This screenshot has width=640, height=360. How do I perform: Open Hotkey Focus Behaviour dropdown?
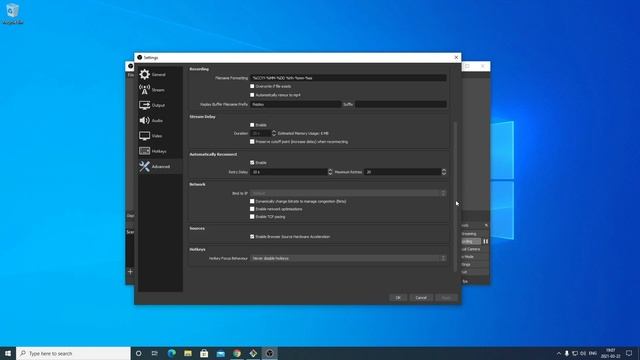tap(348, 258)
